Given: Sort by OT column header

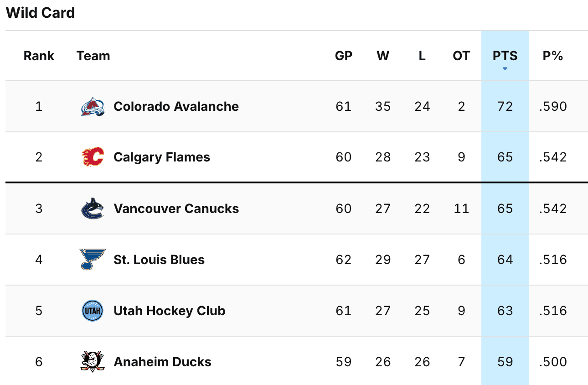Looking at the screenshot, I should [461, 56].
